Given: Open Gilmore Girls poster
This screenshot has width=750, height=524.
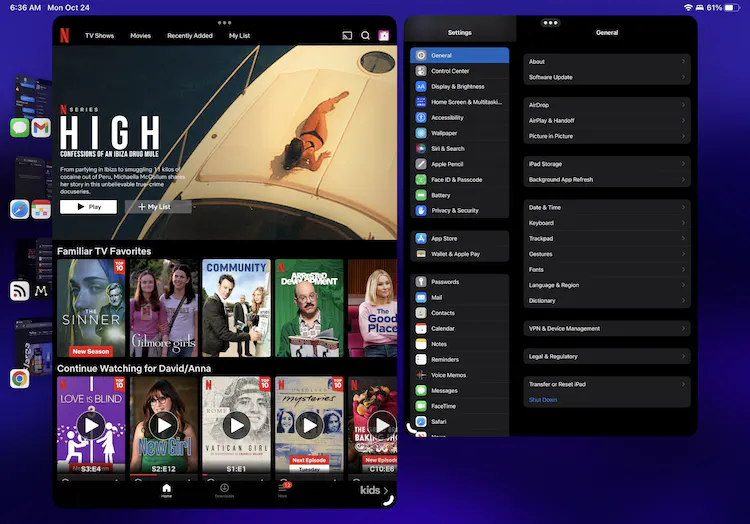Looking at the screenshot, I should 164,308.
